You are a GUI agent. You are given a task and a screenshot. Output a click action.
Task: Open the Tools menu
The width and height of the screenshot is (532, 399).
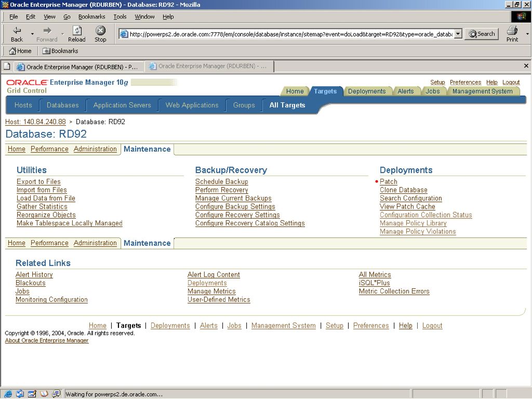coord(120,17)
